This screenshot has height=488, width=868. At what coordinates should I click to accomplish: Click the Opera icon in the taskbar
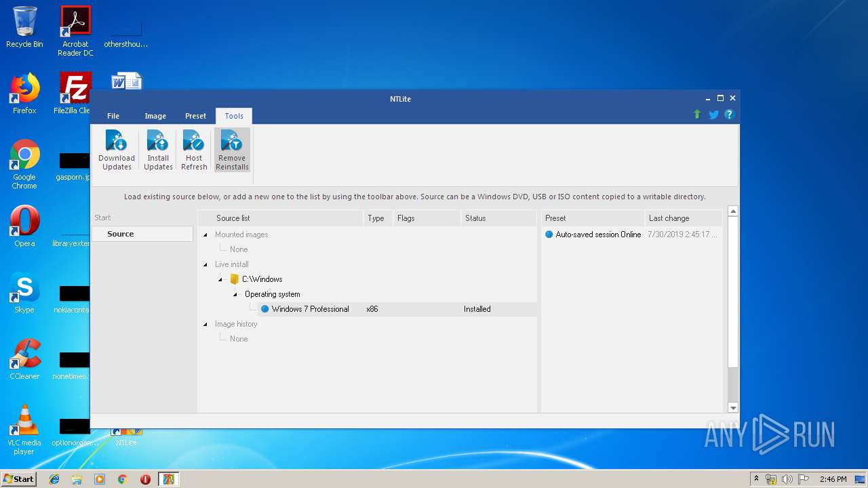pyautogui.click(x=145, y=479)
